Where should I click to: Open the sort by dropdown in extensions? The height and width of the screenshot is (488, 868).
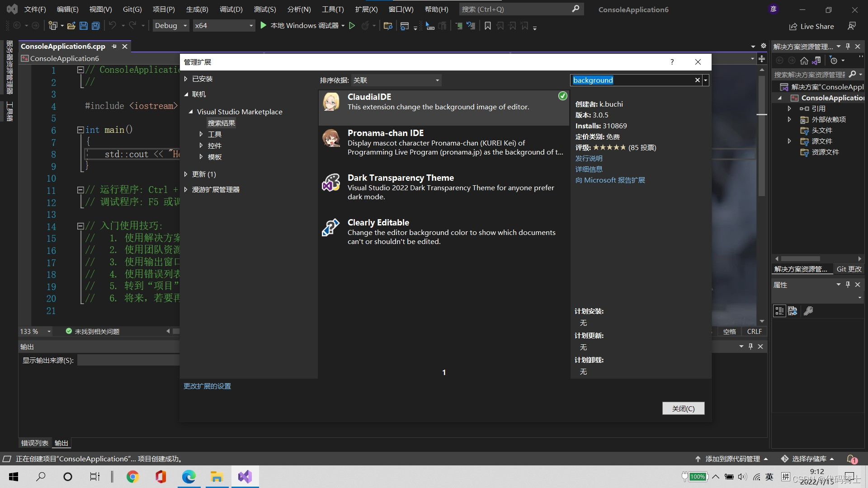point(396,80)
